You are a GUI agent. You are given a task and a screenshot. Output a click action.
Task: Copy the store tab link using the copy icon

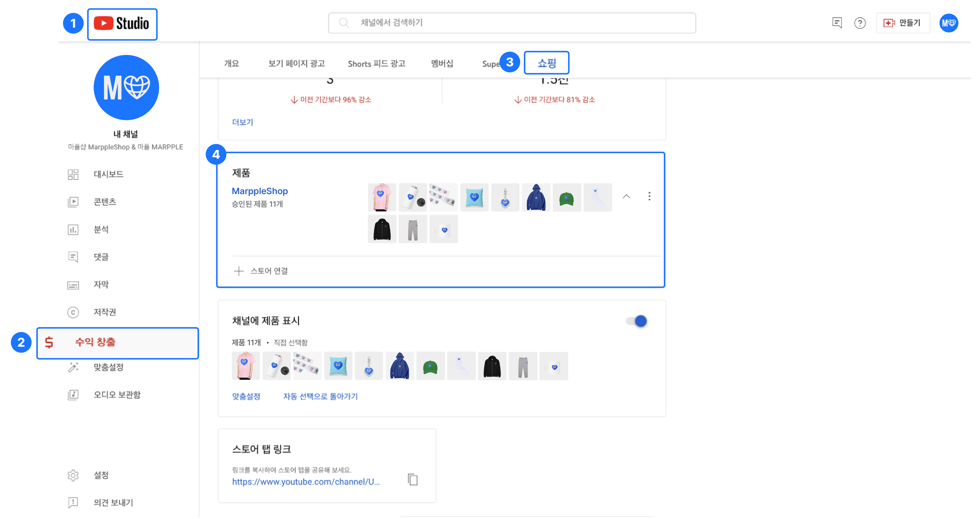412,480
